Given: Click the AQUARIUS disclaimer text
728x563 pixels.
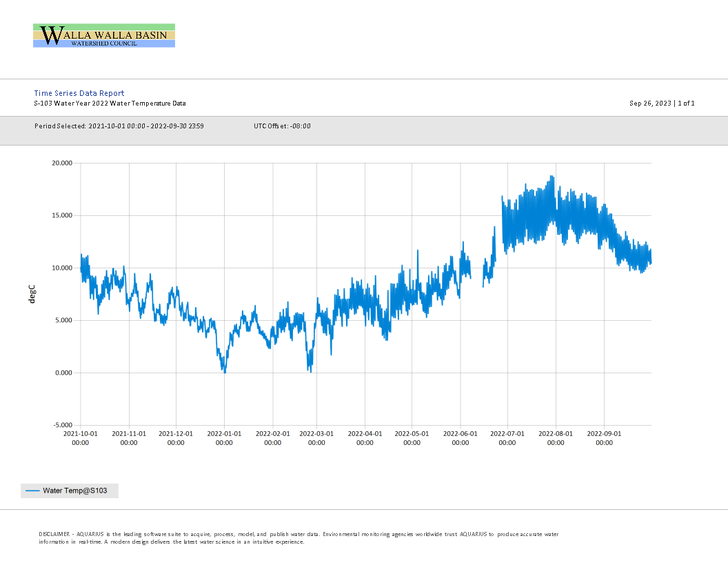Looking at the screenshot, I should tap(299, 538).
